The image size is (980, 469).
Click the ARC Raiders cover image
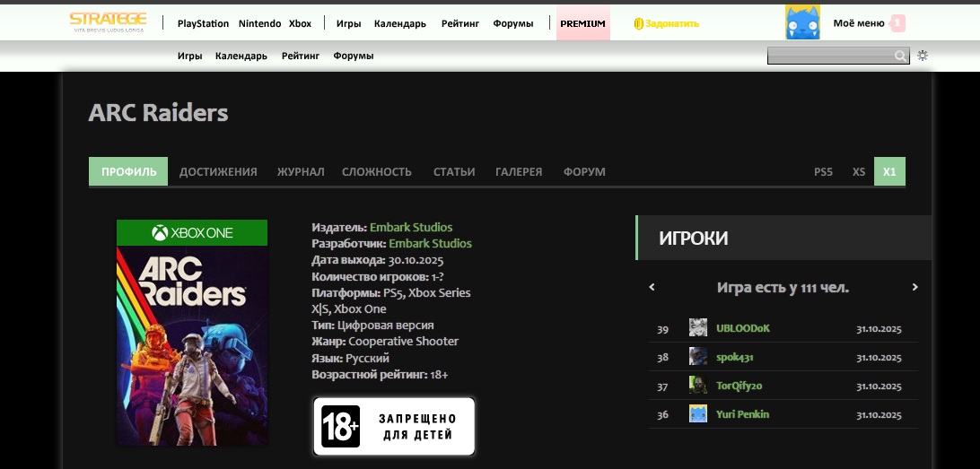pos(192,332)
